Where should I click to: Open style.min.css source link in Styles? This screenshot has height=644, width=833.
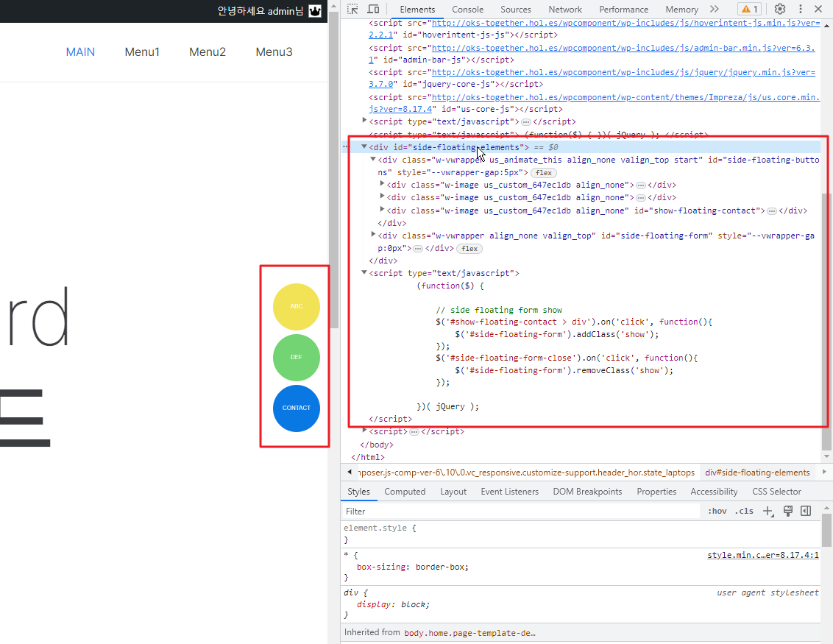point(763,555)
